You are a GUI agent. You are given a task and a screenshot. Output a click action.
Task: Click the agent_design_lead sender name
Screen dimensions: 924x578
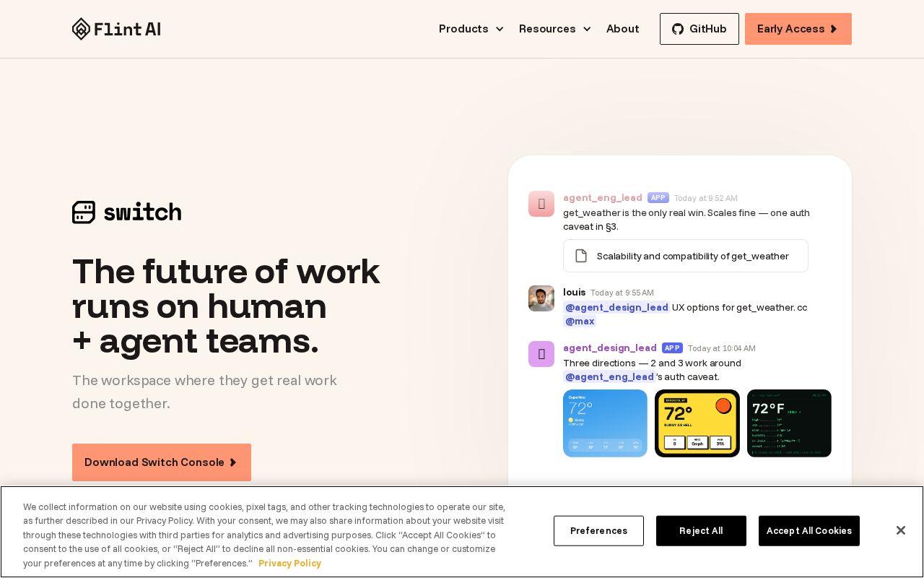610,348
